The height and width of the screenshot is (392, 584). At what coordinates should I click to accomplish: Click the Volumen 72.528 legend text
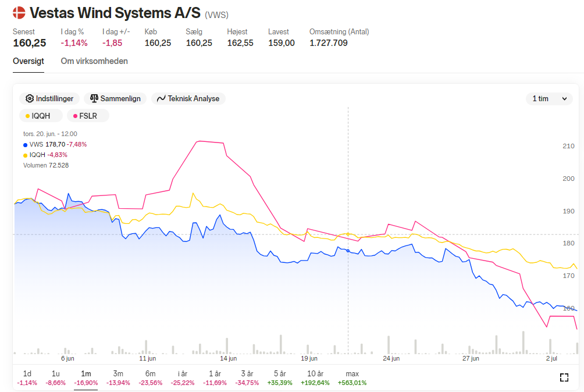(x=46, y=165)
